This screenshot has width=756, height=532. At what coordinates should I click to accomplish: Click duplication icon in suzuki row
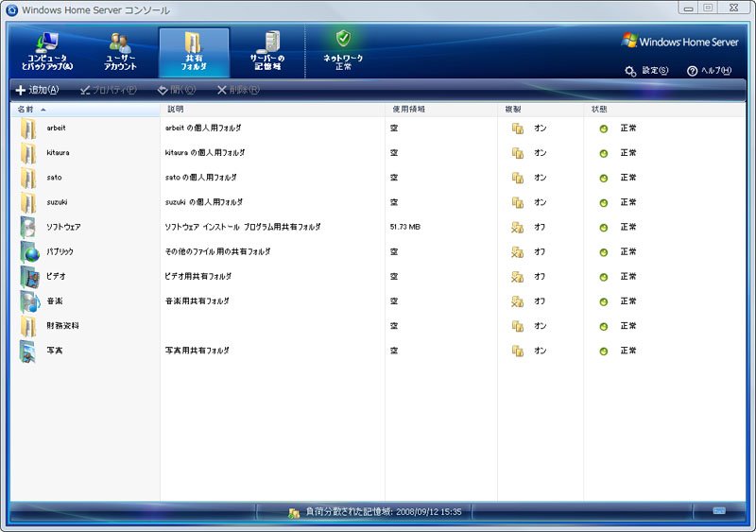click(517, 202)
